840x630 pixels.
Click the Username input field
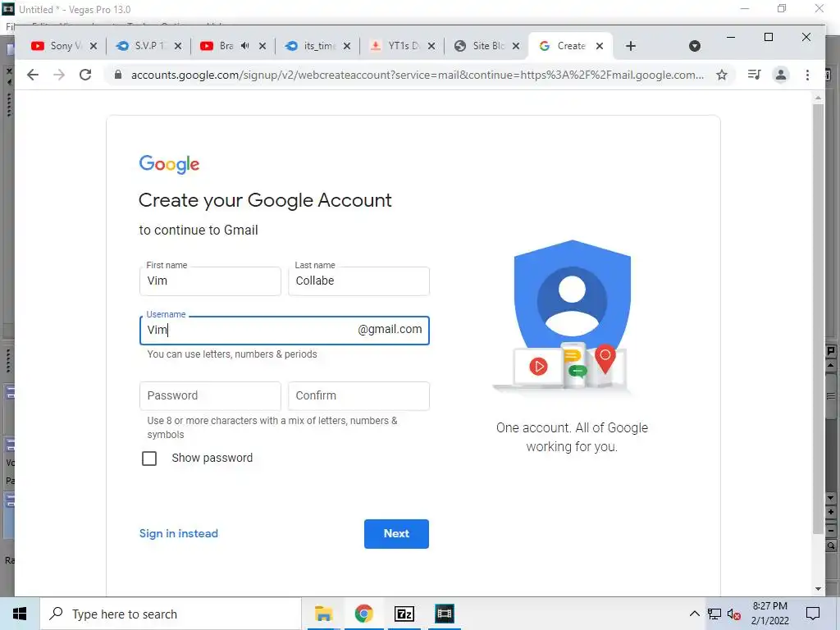point(285,331)
